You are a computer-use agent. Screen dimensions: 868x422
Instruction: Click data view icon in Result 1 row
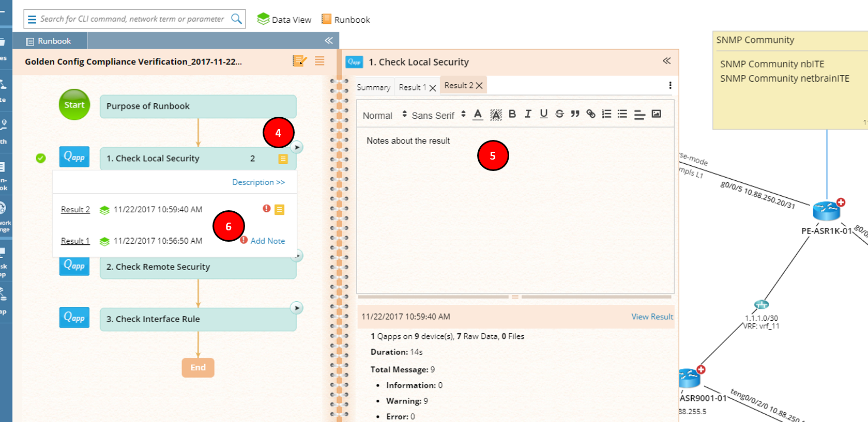coord(104,241)
